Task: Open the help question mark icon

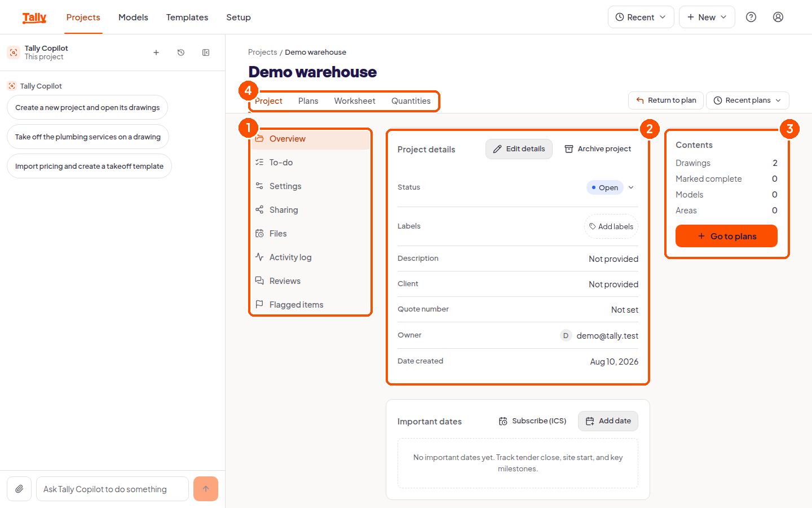Action: click(x=751, y=17)
